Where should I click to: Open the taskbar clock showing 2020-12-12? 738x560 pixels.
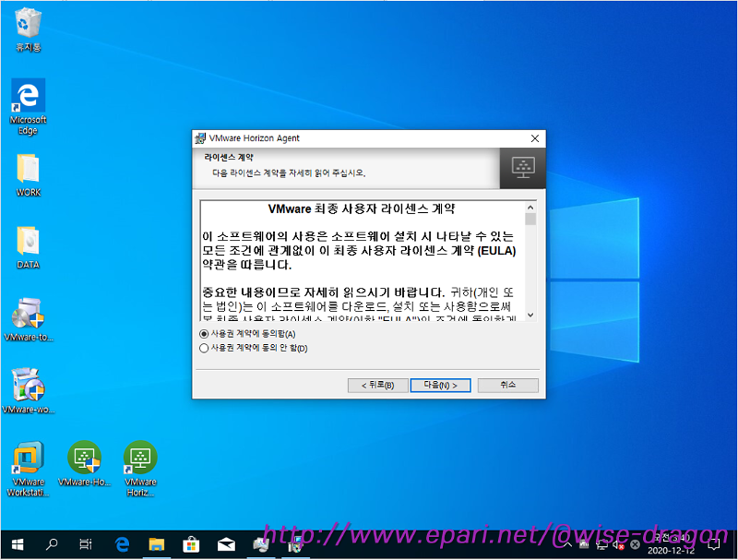click(x=672, y=544)
